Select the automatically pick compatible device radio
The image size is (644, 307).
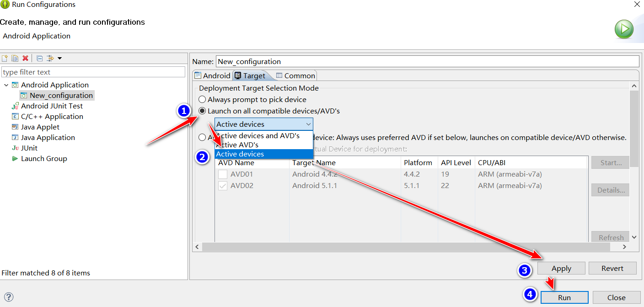202,137
